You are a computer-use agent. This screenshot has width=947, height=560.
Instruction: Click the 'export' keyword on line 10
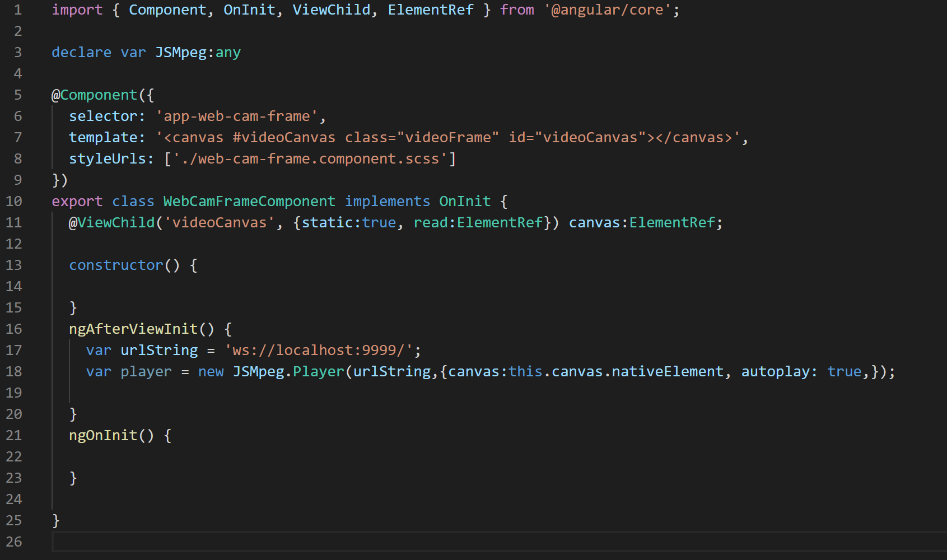tap(77, 202)
